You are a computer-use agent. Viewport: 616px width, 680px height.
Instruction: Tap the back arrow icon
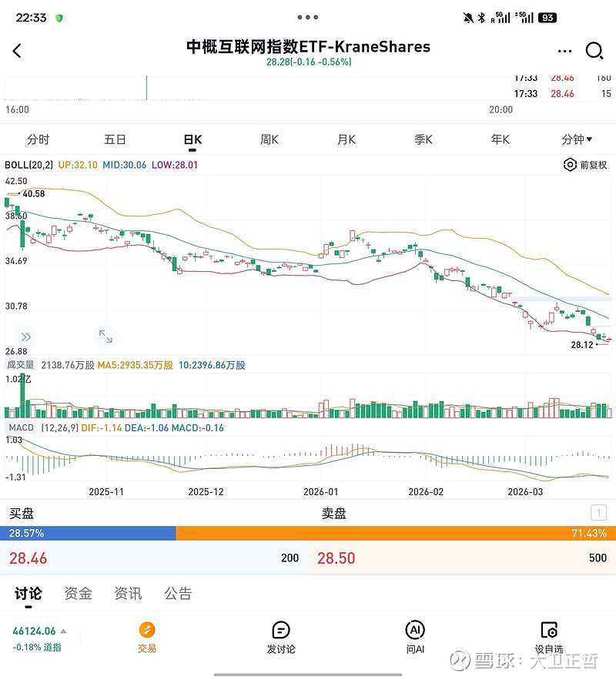(x=17, y=51)
